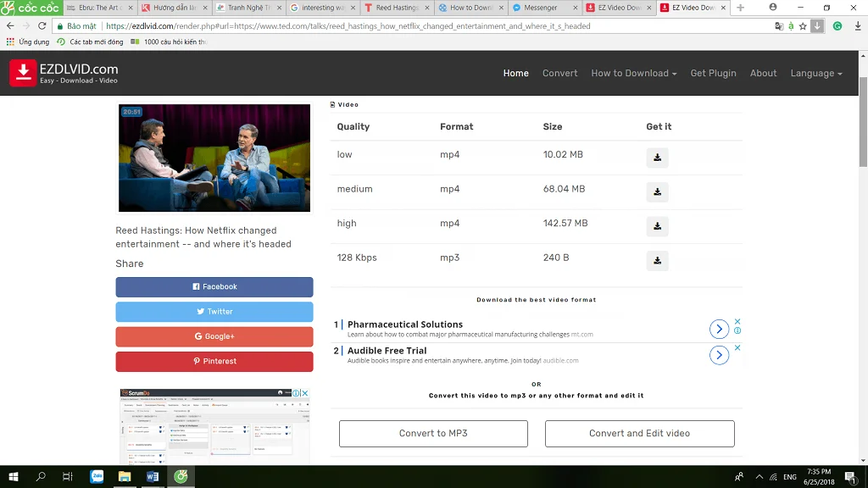Open Windows search from taskbar

click(x=41, y=476)
